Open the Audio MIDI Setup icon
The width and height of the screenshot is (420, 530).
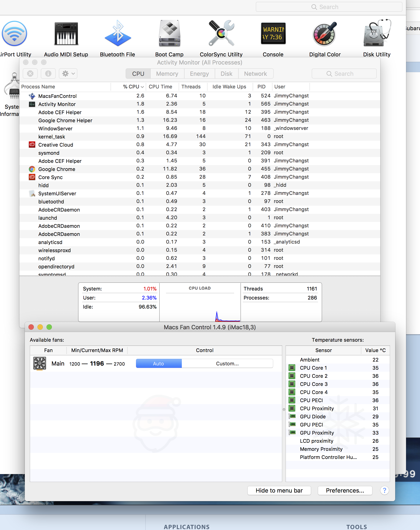coord(66,34)
